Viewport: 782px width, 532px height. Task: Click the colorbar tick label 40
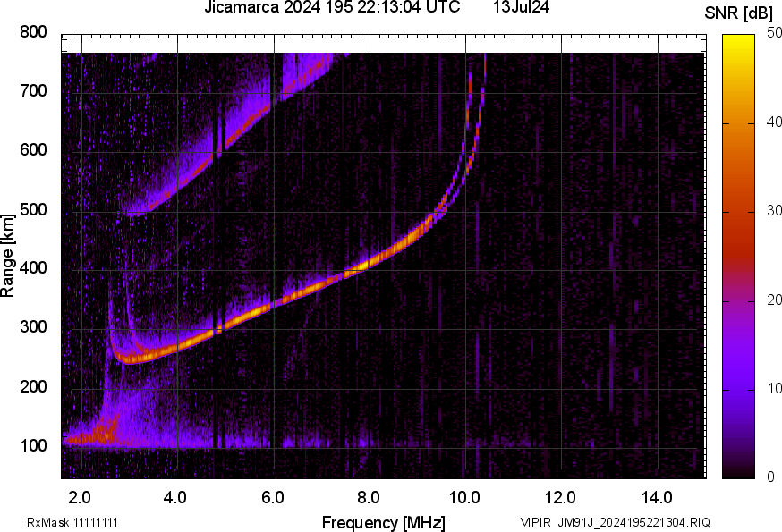(x=774, y=122)
